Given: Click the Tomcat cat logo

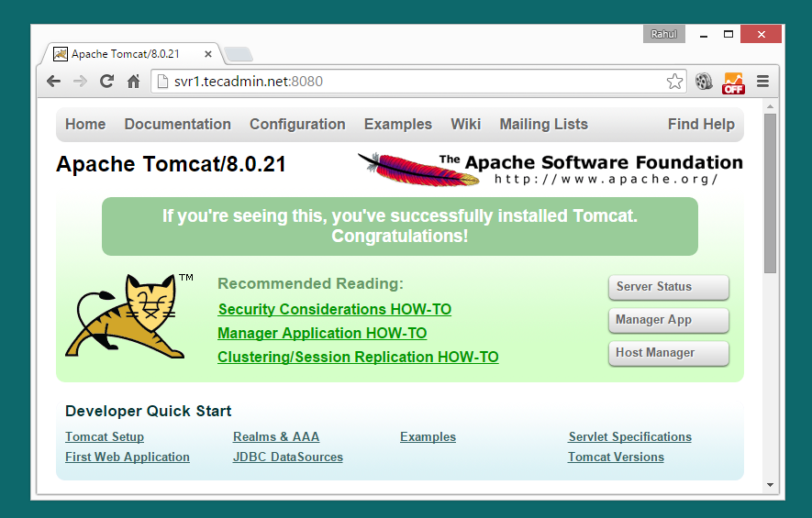Looking at the screenshot, I should pos(128,316).
